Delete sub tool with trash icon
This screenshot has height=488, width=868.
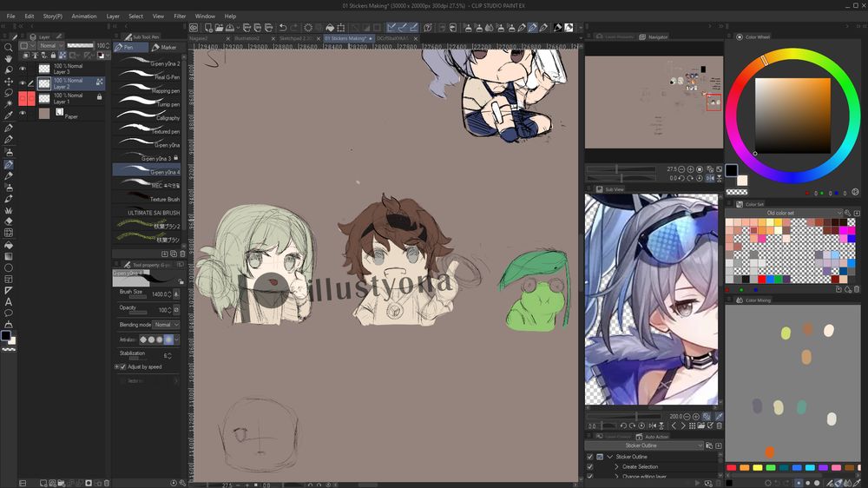click(x=182, y=254)
